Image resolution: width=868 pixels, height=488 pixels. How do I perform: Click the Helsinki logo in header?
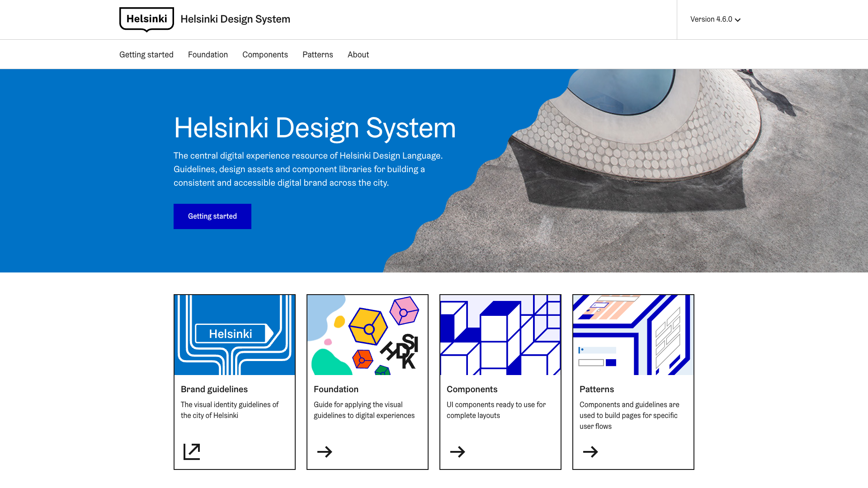146,19
